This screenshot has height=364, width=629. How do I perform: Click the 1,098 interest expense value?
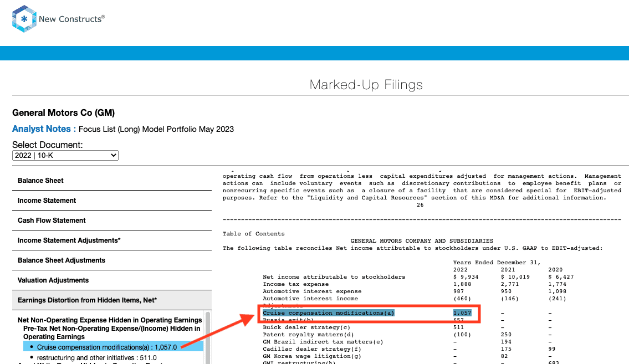pos(557,291)
